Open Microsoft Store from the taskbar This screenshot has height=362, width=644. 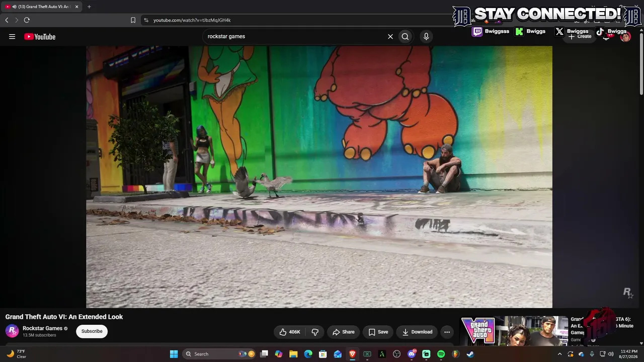(x=323, y=354)
